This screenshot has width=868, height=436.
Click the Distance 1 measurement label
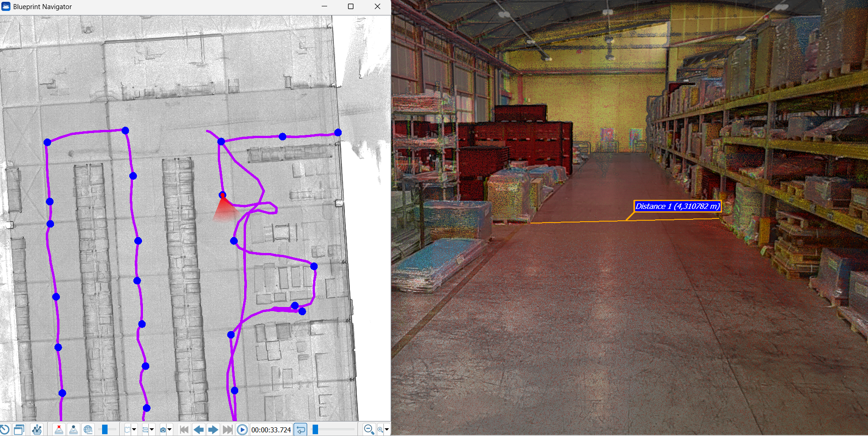[x=677, y=206]
